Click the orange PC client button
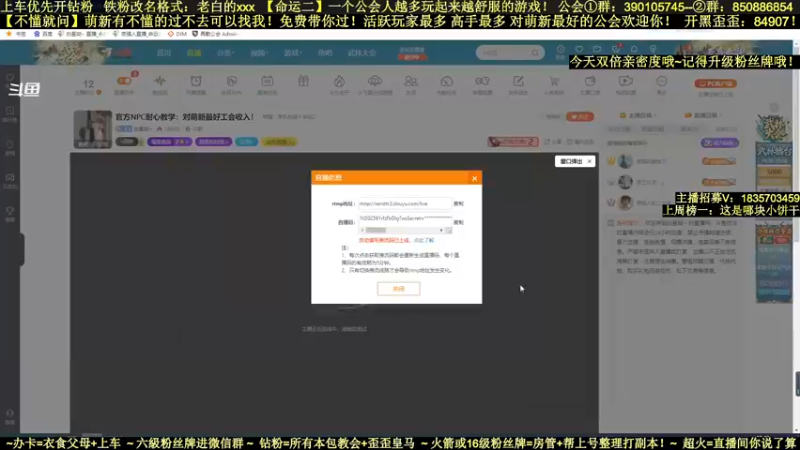This screenshot has height=450, width=800. click(715, 83)
